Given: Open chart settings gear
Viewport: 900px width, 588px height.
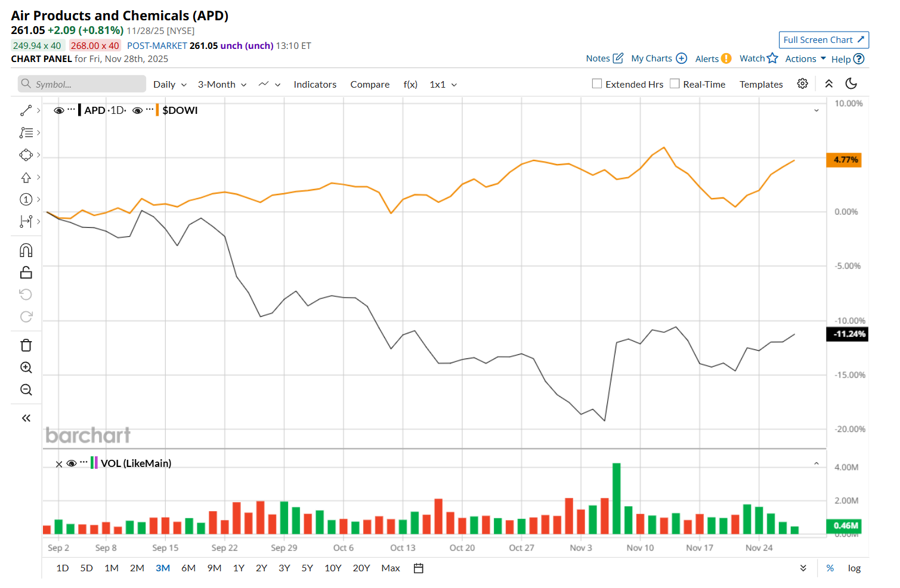Looking at the screenshot, I should pos(803,84).
